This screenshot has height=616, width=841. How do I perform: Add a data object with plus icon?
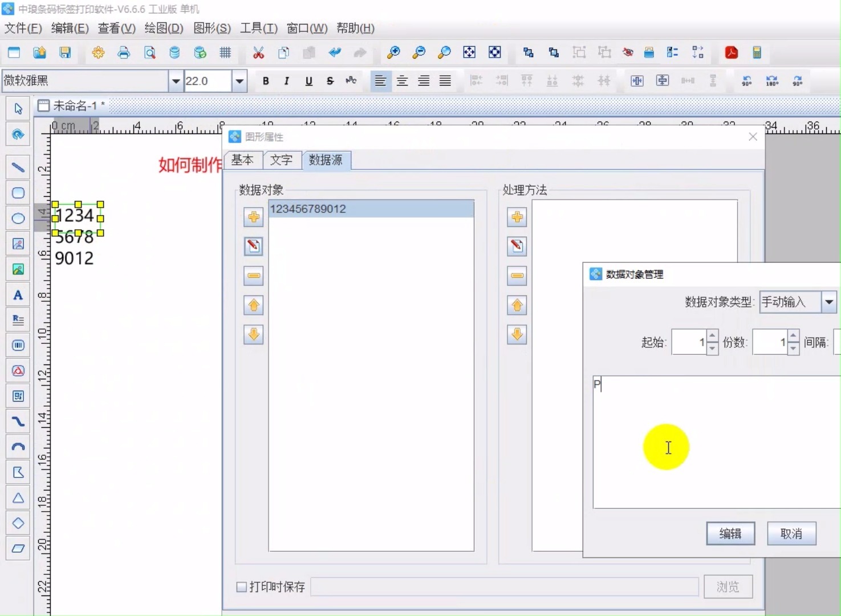254,217
